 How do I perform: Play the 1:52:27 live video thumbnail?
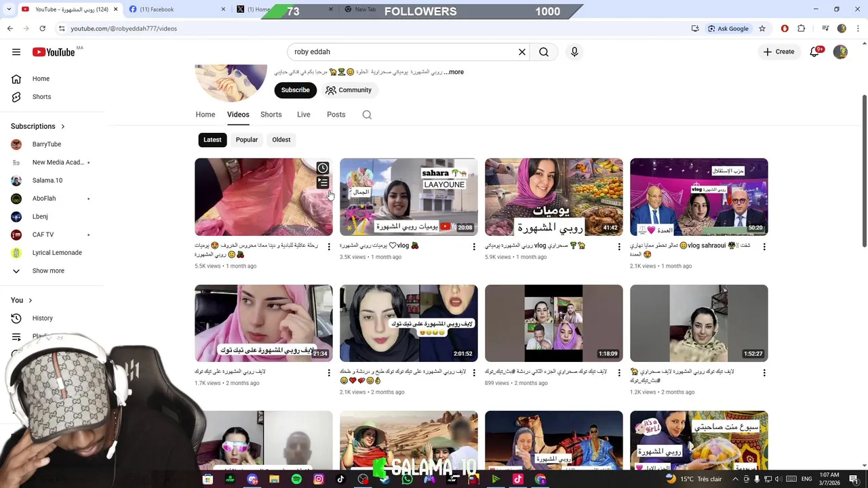[699, 323]
